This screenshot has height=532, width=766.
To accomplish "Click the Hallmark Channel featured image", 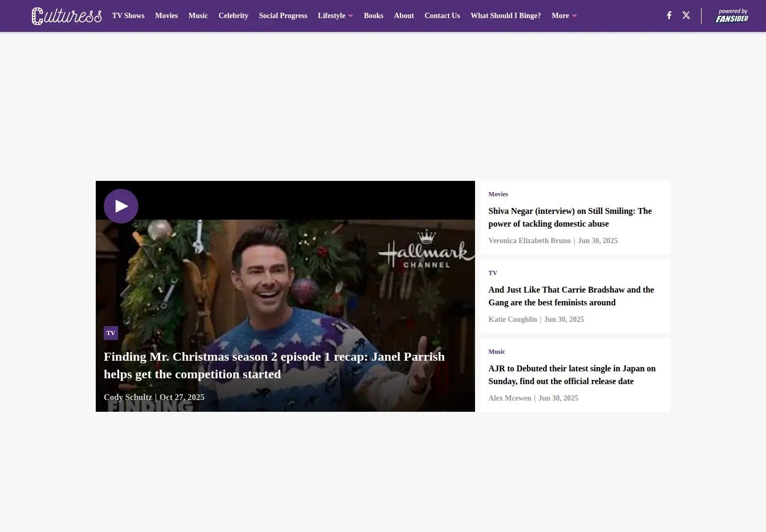I will tap(285, 296).
